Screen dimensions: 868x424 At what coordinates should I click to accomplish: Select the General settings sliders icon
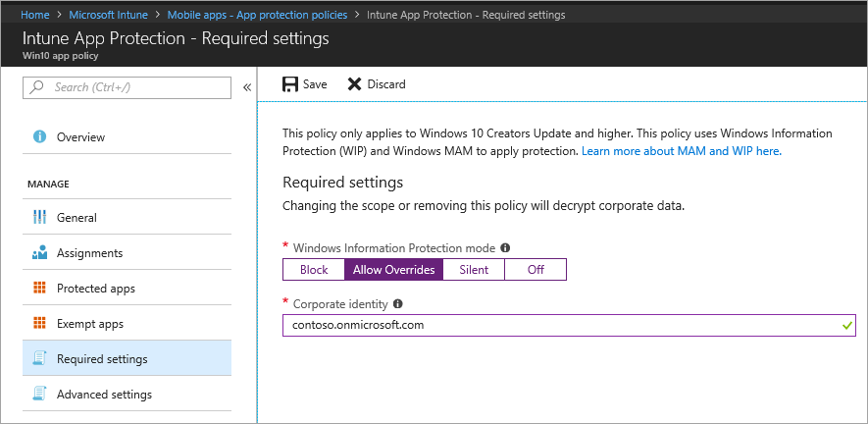tap(40, 218)
